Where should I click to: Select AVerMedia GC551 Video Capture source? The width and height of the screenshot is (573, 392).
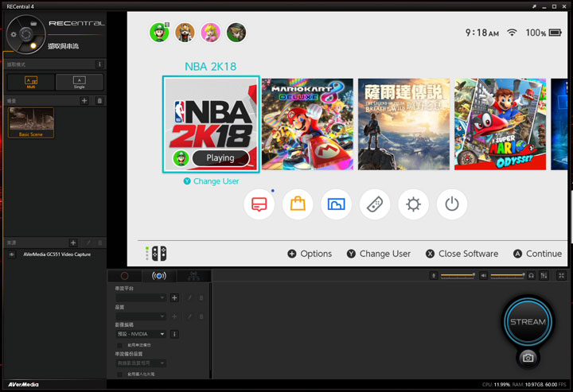[57, 254]
